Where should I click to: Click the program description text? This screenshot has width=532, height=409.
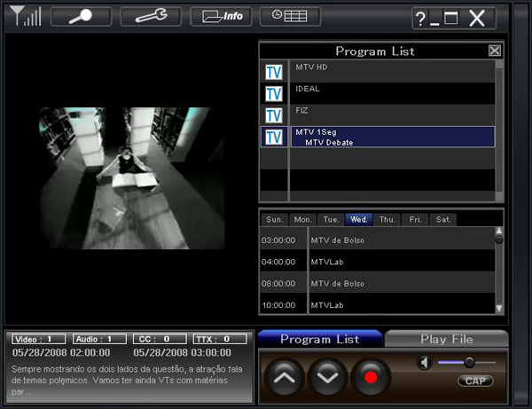[127, 380]
